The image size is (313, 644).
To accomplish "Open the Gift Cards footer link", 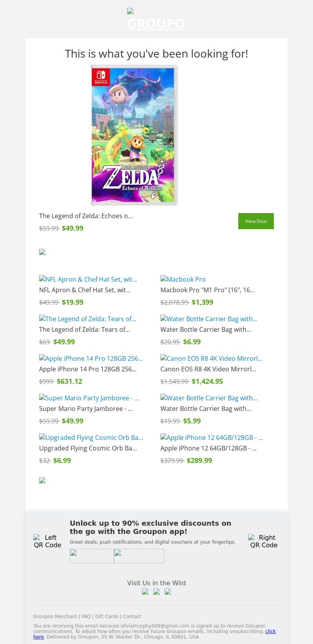I will tap(106, 617).
